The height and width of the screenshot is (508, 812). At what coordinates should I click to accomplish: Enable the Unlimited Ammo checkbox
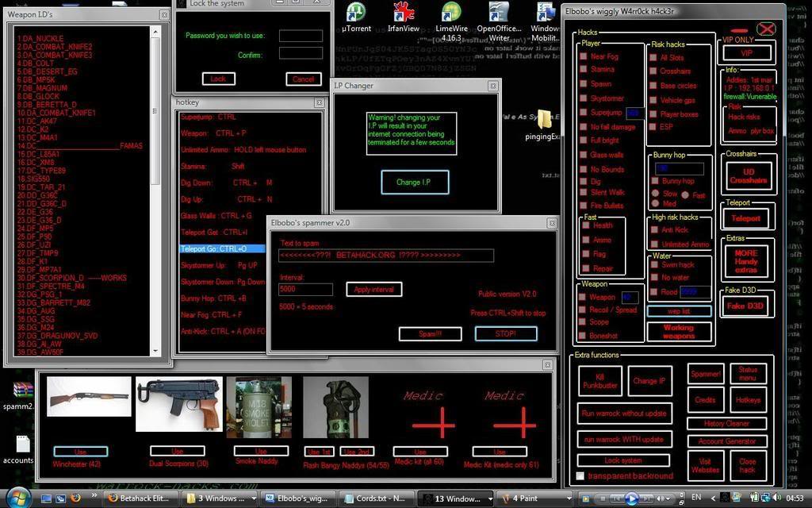pyautogui.click(x=654, y=244)
